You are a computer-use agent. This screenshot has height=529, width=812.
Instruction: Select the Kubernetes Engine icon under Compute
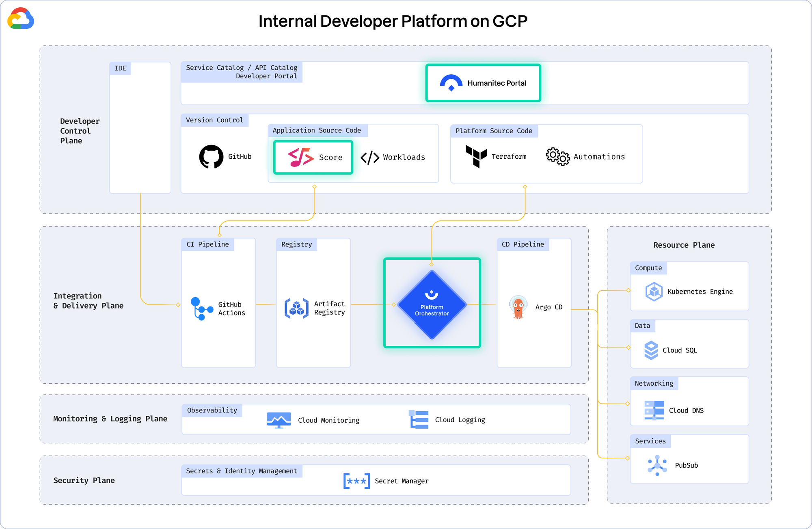[654, 291]
